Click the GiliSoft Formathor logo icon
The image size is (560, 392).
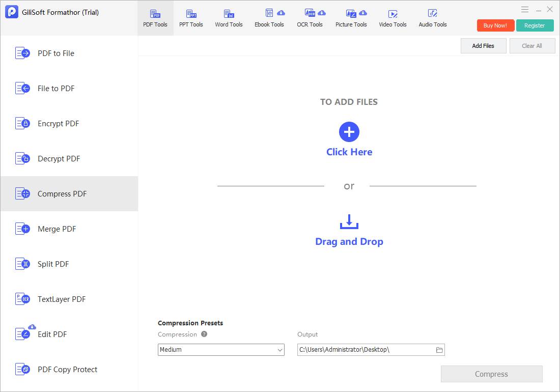[12, 12]
